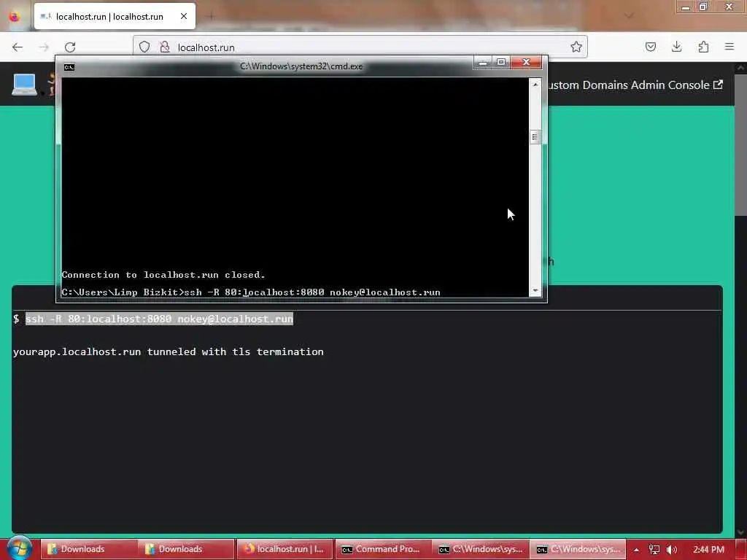Click the Firefox forward arrow
The width and height of the screenshot is (747, 560).
coord(44,47)
